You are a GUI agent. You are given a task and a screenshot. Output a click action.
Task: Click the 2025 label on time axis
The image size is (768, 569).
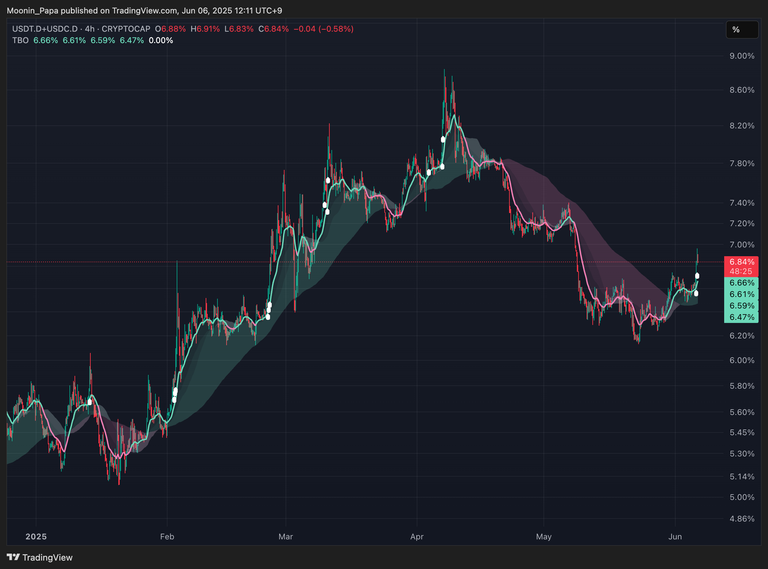click(x=36, y=537)
